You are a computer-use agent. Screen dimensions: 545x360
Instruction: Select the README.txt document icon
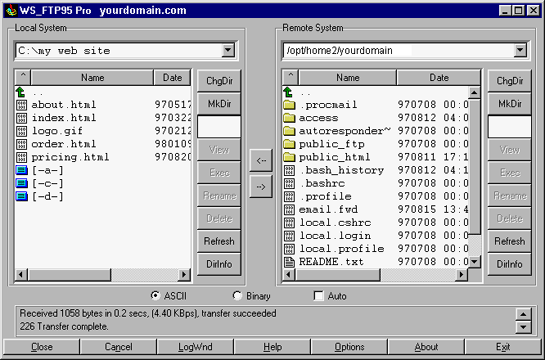tap(289, 262)
